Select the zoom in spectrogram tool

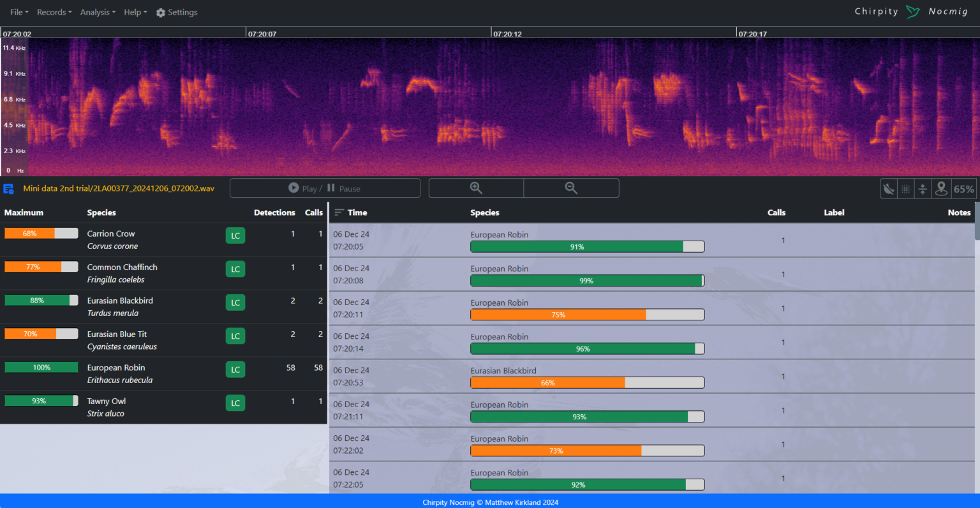pos(476,188)
